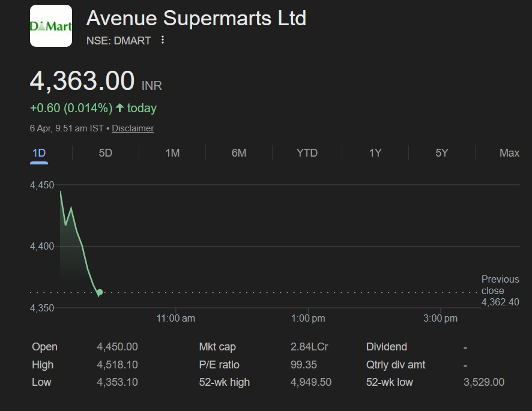Open the Disclaimer link
Image resolution: width=532 pixels, height=411 pixels.
pyautogui.click(x=133, y=128)
